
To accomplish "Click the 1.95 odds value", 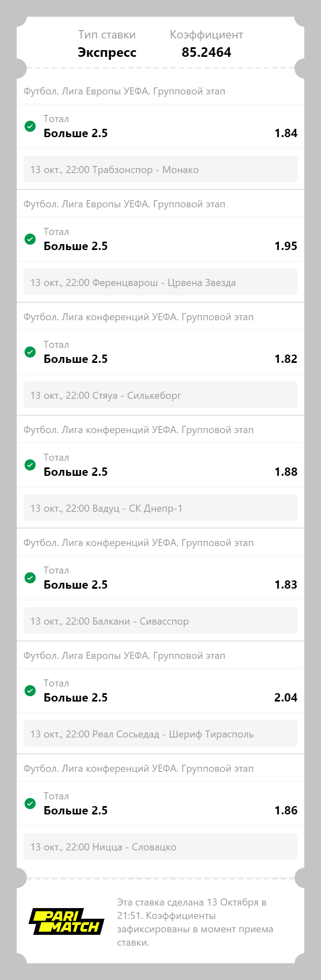I will coord(286,246).
